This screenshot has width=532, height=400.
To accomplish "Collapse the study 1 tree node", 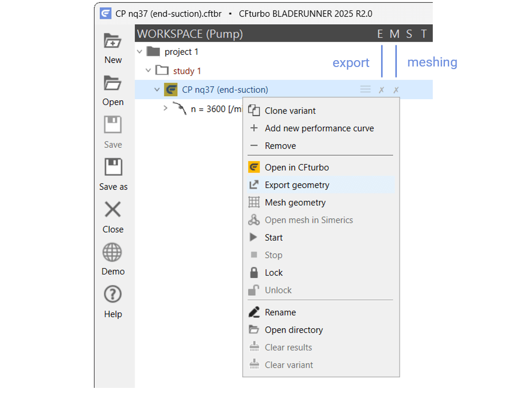I will coord(148,70).
